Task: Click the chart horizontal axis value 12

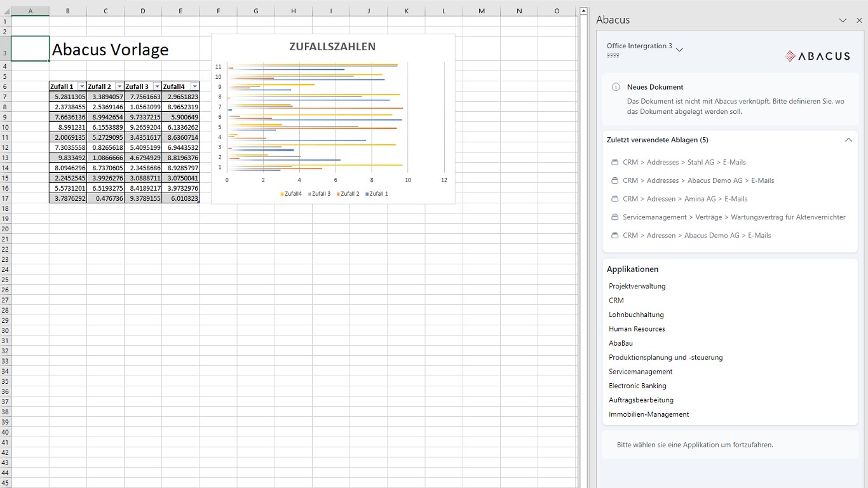Action: [444, 180]
